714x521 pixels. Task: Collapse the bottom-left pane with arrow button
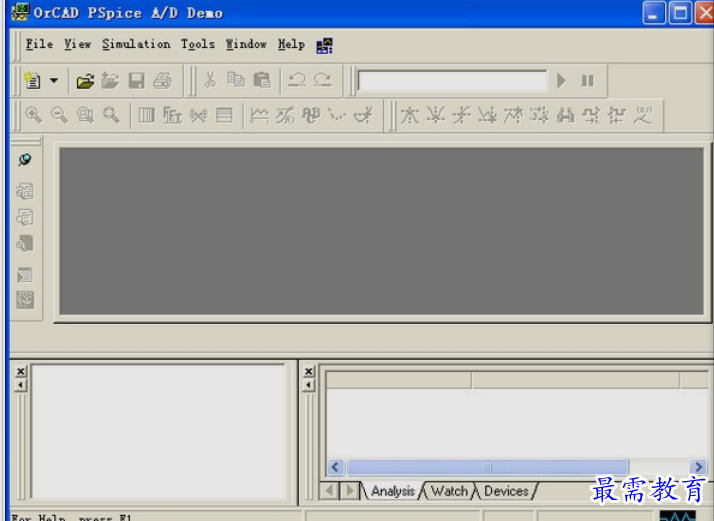click(21, 385)
